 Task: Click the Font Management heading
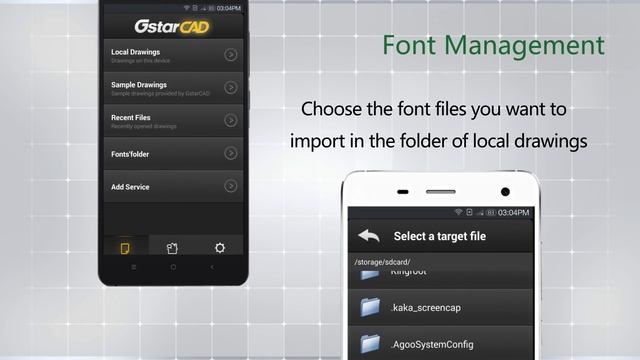[493, 45]
